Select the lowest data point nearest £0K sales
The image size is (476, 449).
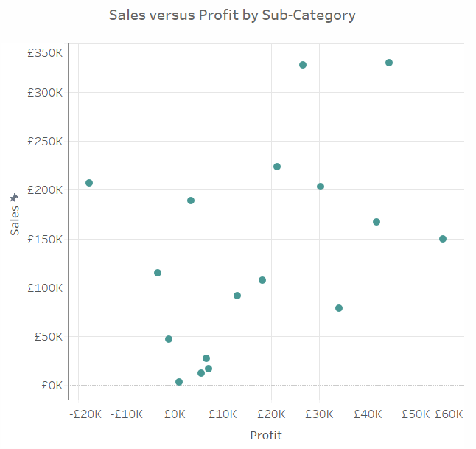(x=179, y=382)
